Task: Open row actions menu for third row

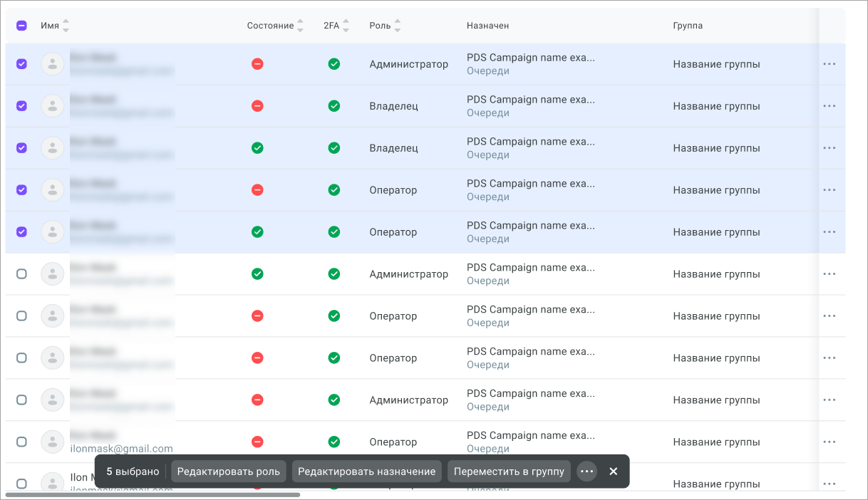Action: (829, 148)
